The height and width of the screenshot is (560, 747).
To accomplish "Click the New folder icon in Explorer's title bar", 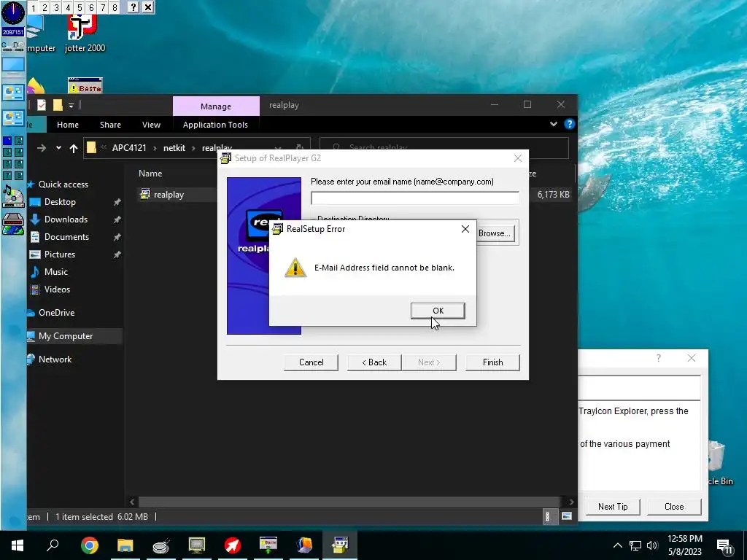I will [x=58, y=105].
